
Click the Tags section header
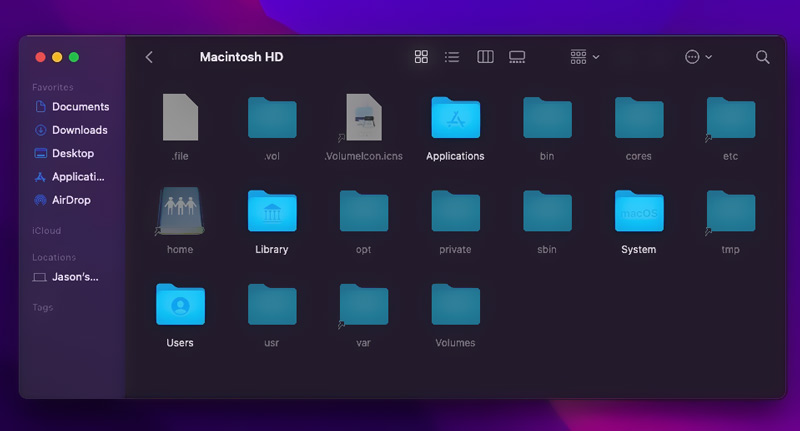[42, 307]
